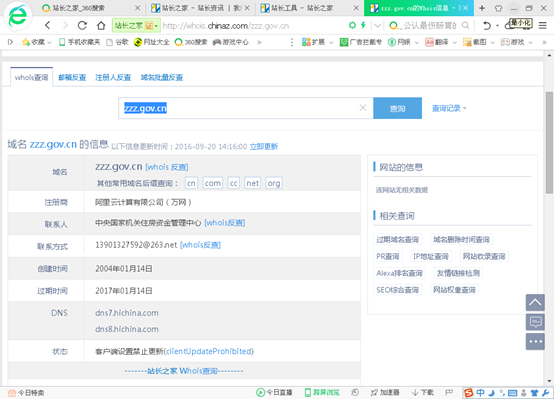The width and height of the screenshot is (554, 399).
Task: Switch to the 站长之家_360搜索 tab
Action: (x=90, y=8)
